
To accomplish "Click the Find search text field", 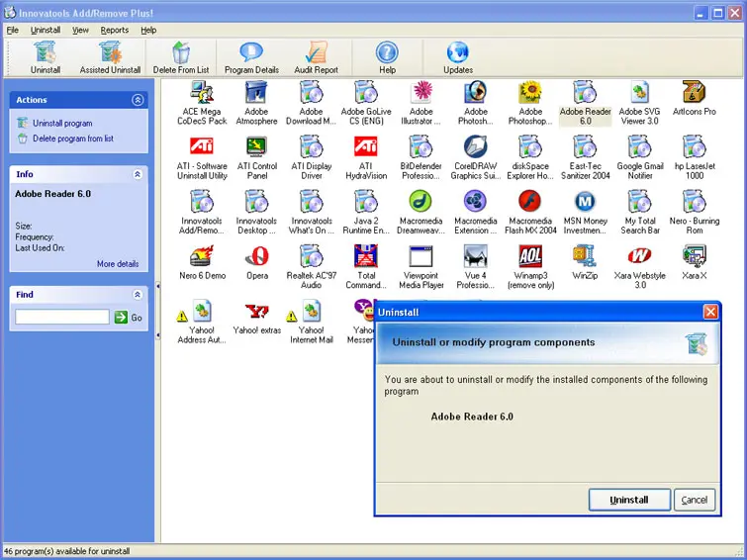I will (x=61, y=318).
